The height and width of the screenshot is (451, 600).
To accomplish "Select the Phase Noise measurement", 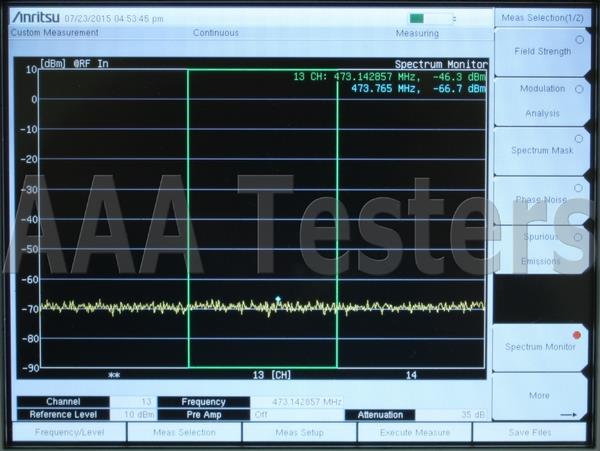I will [x=542, y=199].
